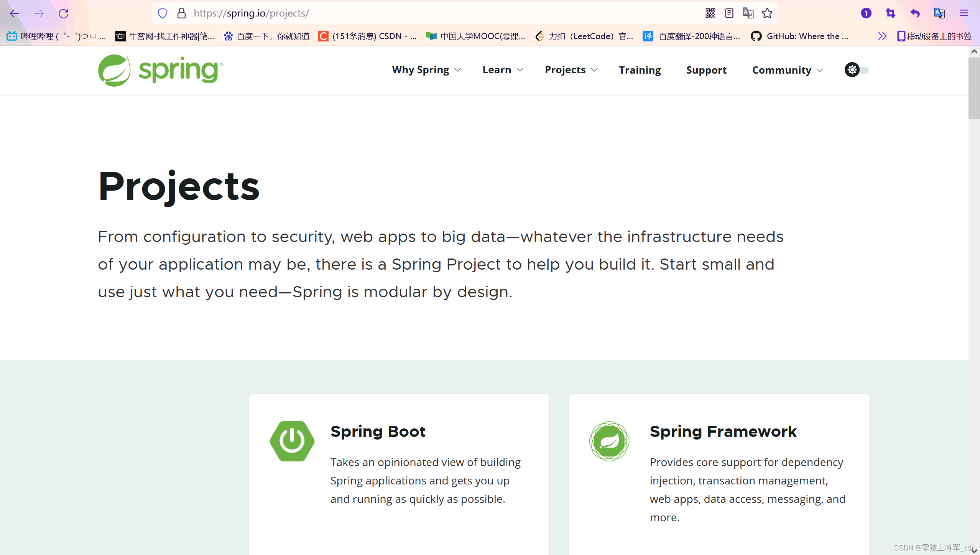Image resolution: width=980 pixels, height=555 pixels.
Task: Open the 百度翻译 bookmark
Action: pyautogui.click(x=692, y=36)
